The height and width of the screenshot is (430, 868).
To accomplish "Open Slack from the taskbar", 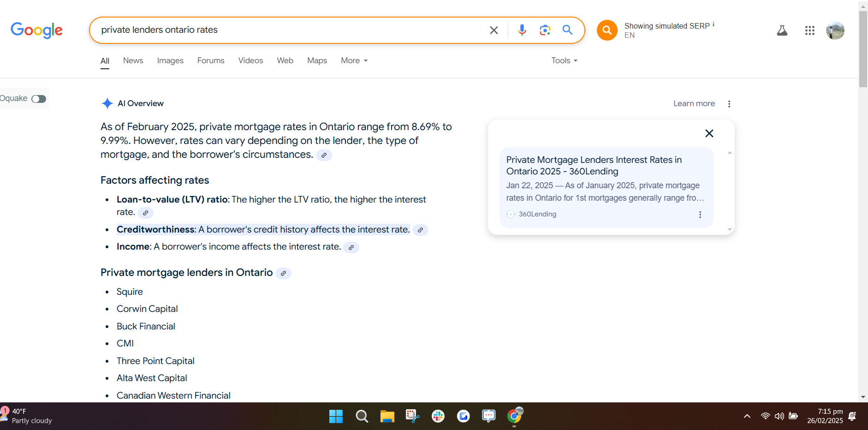I will (438, 416).
